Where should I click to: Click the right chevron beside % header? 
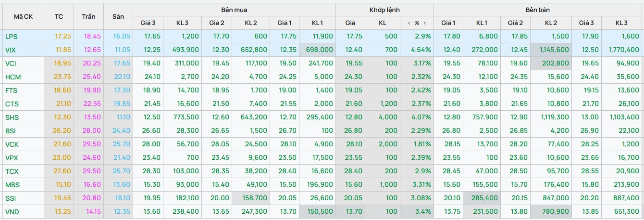[x=425, y=23]
